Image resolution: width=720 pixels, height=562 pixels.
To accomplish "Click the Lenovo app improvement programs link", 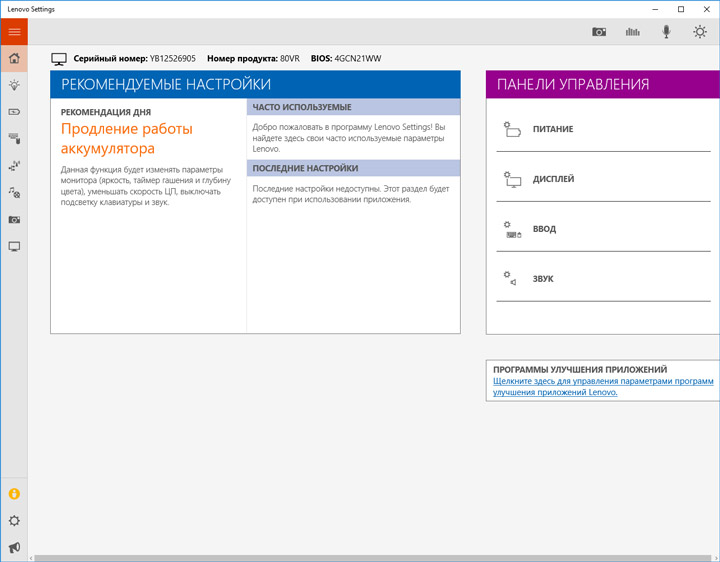I will point(603,387).
